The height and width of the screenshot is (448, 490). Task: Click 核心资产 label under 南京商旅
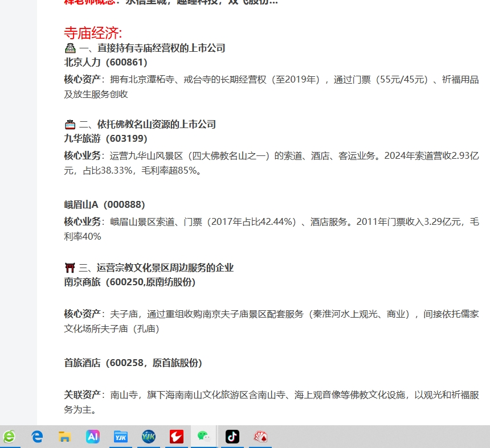[82, 314]
